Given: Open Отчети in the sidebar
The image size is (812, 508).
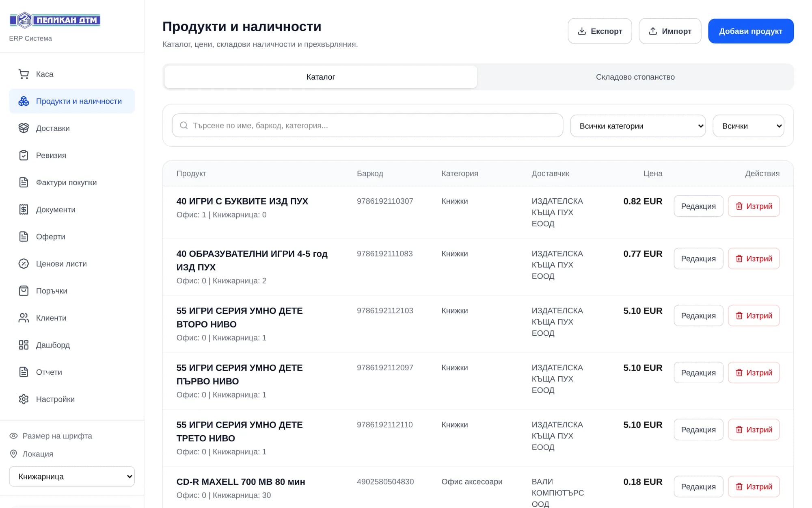Looking at the screenshot, I should [72, 372].
